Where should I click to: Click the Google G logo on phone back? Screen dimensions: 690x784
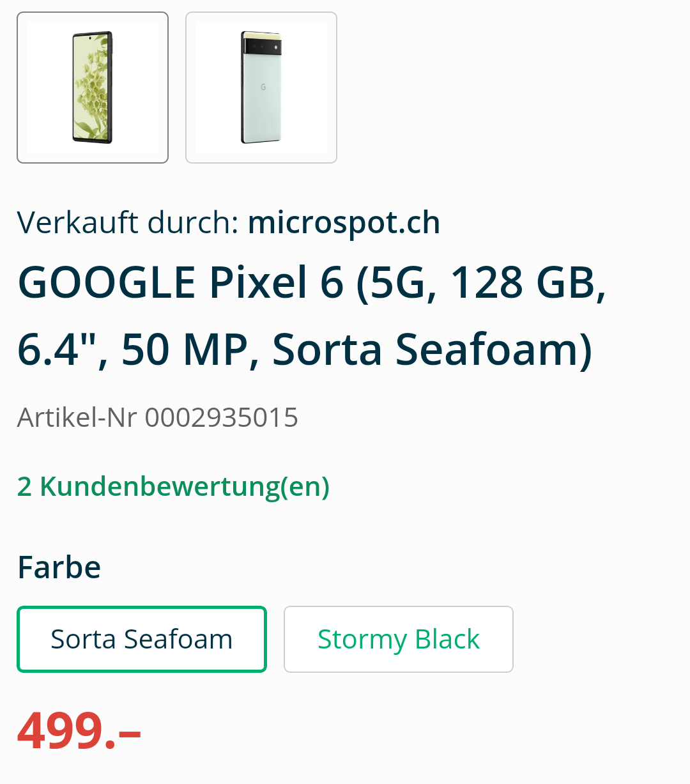pyautogui.click(x=263, y=87)
